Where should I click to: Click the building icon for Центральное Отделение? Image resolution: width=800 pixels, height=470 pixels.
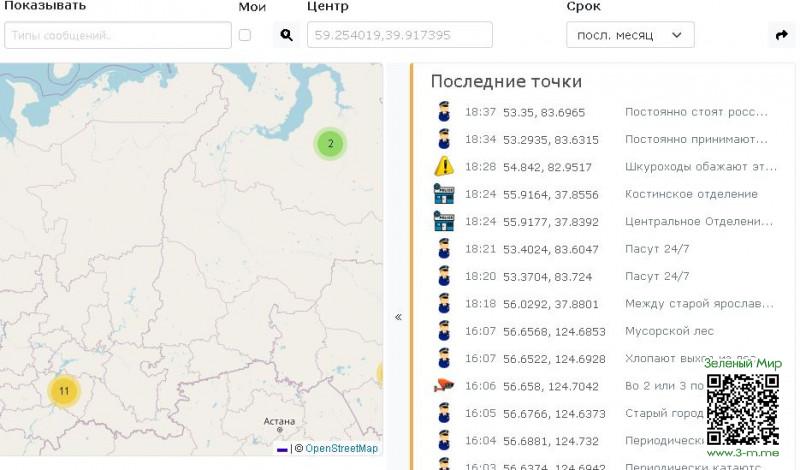[444, 221]
